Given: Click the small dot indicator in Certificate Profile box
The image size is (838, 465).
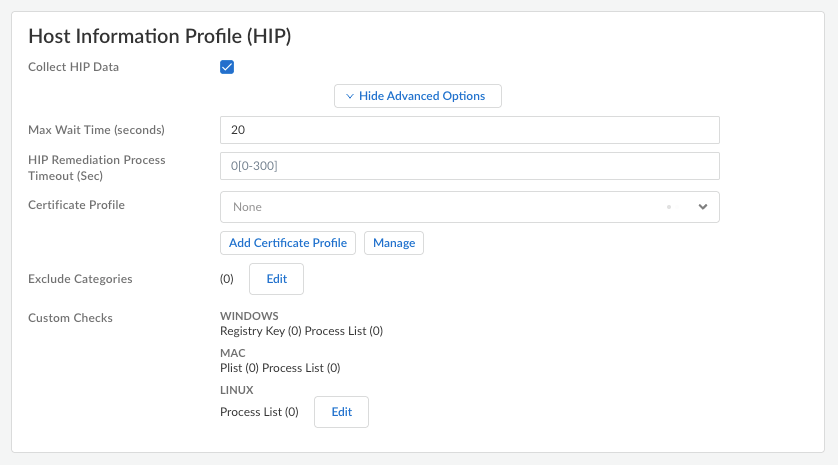Looking at the screenshot, I should click(x=667, y=207).
